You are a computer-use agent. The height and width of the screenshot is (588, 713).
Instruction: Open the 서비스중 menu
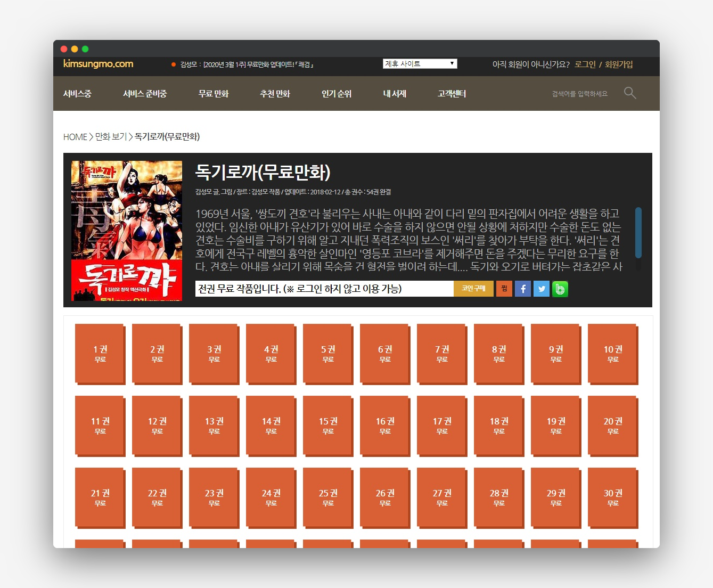[x=77, y=94]
